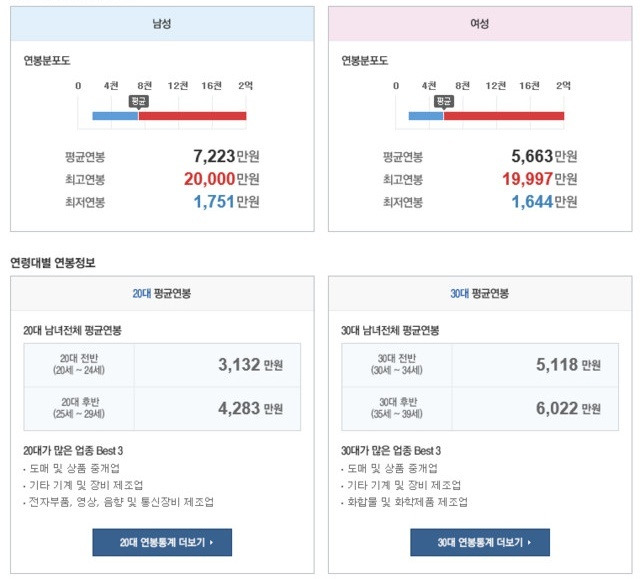Screen dimensions: 640x579
Task: Click the arrow icon on 20대 더보기 button
Action: tap(211, 542)
